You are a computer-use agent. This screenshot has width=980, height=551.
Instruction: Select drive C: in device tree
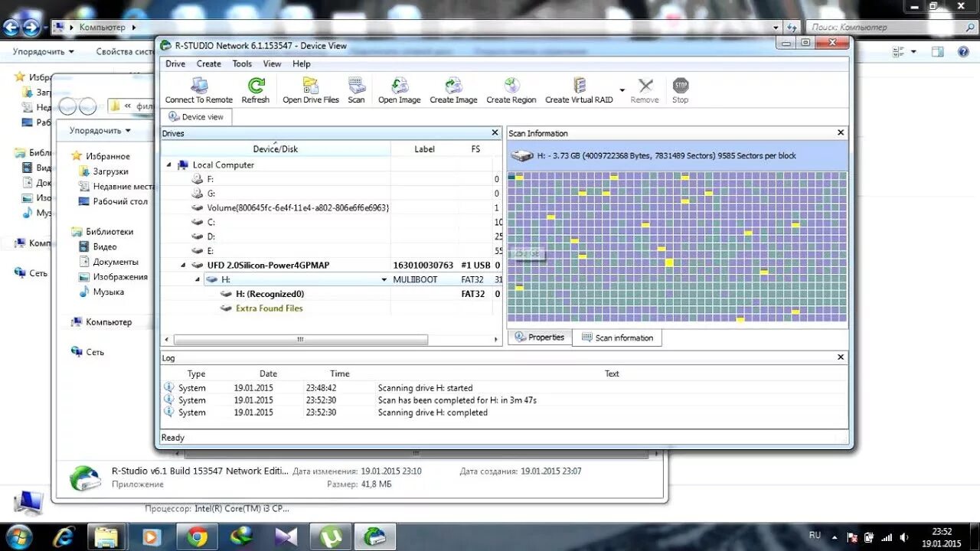(x=211, y=222)
